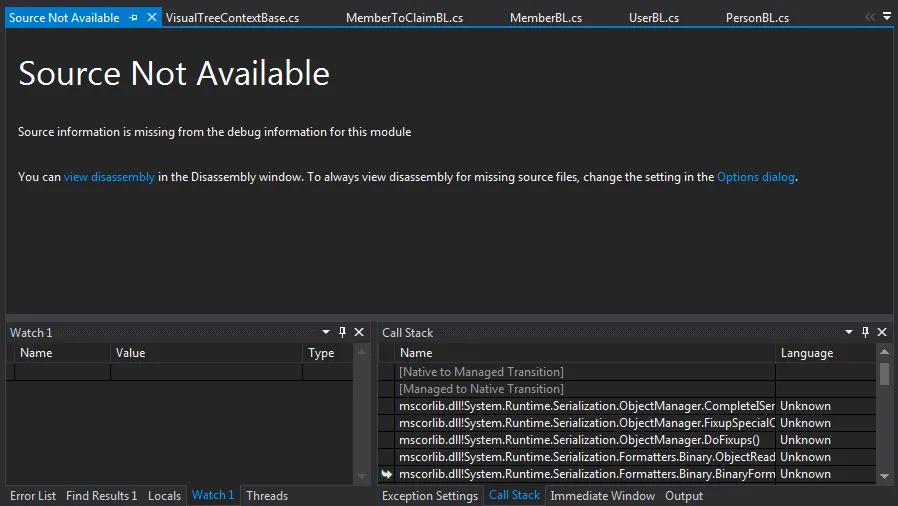The height and width of the screenshot is (506, 898).
Task: Switch to Exception Settings tab
Action: point(430,496)
